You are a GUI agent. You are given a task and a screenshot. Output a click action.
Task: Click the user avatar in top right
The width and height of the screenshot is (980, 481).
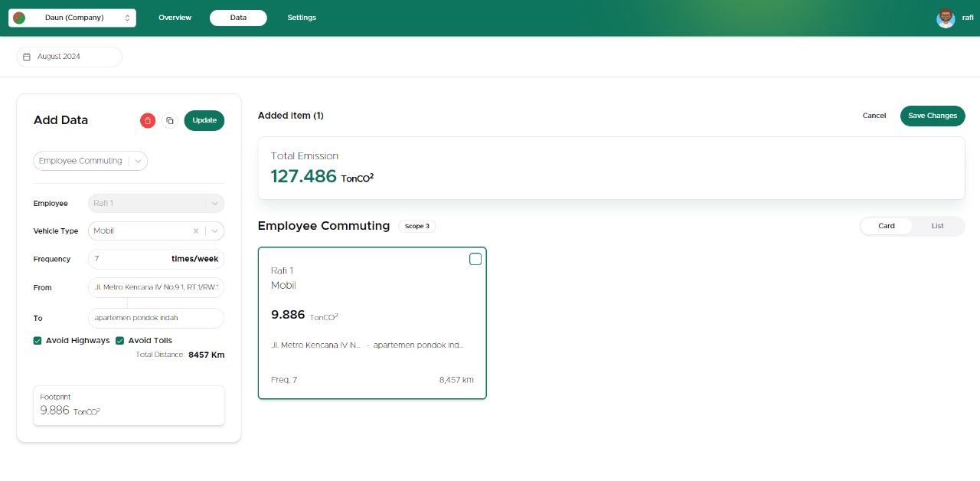click(946, 18)
